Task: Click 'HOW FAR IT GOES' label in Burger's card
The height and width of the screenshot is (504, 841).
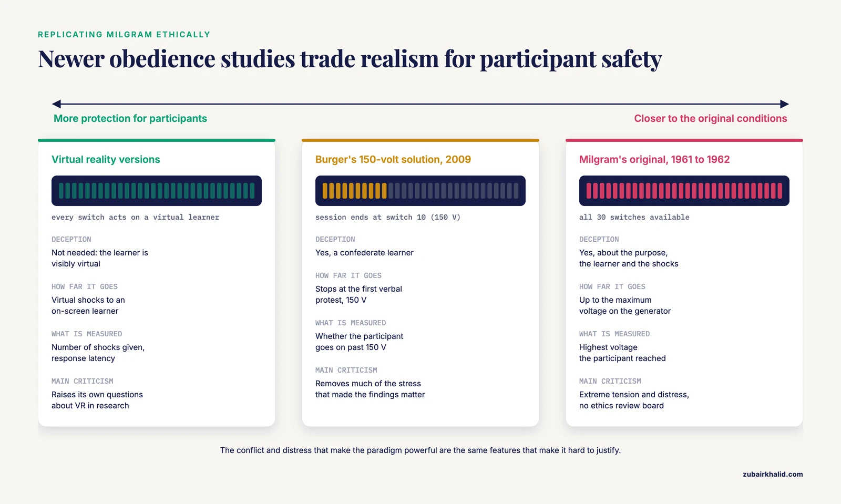Action: pos(348,275)
